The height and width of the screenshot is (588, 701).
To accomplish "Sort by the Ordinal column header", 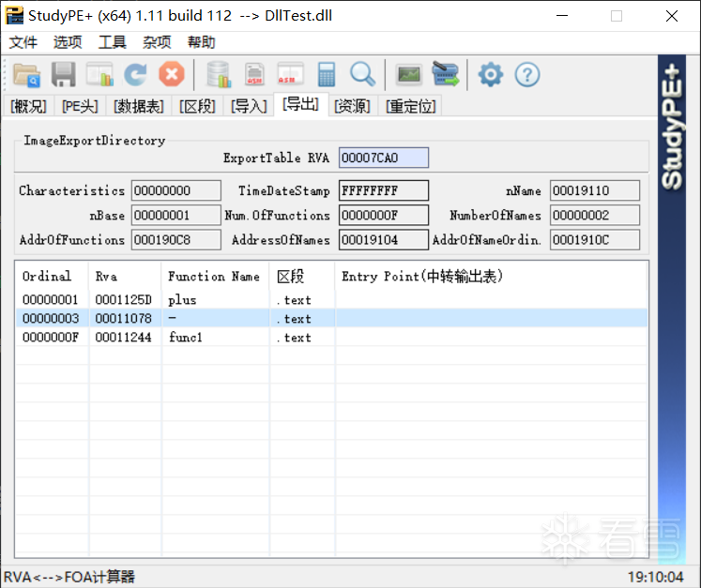I will click(52, 277).
